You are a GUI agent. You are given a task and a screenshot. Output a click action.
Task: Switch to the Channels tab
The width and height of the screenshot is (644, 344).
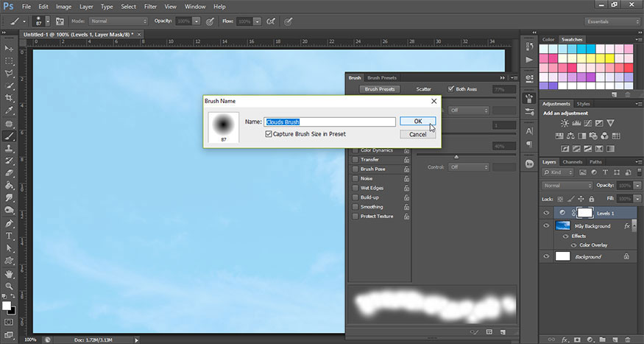click(572, 162)
